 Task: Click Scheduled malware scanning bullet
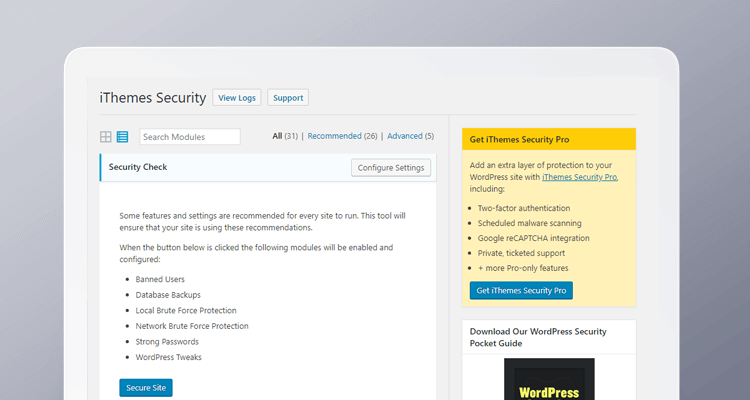point(529,223)
